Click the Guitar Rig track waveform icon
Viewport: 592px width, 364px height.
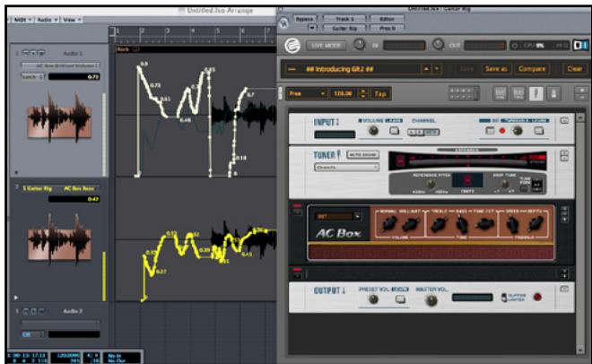pos(59,239)
